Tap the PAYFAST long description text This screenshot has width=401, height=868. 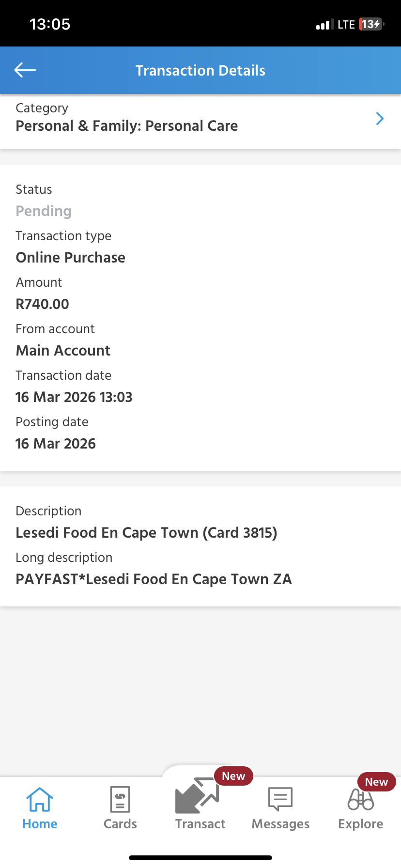(154, 579)
